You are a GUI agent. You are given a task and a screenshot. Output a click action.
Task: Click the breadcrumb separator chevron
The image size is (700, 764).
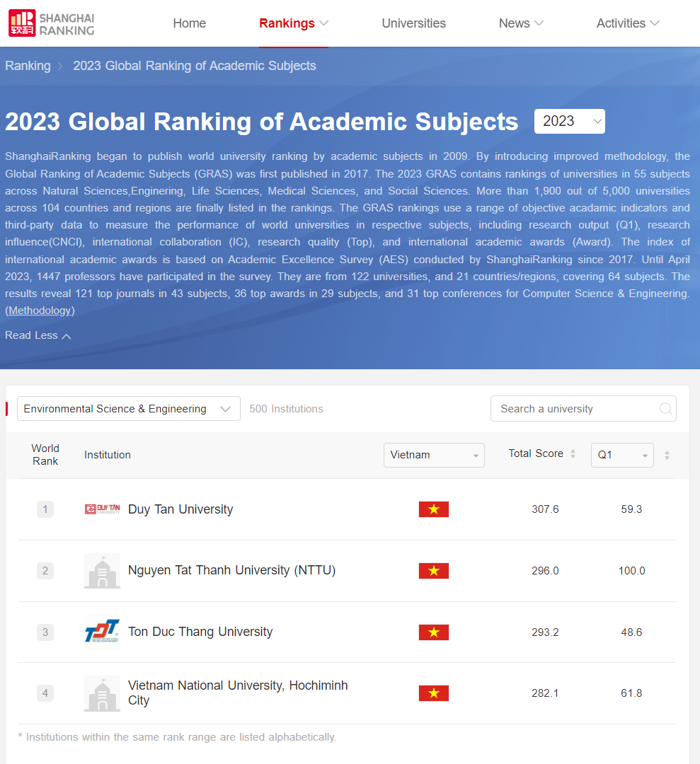click(x=60, y=66)
